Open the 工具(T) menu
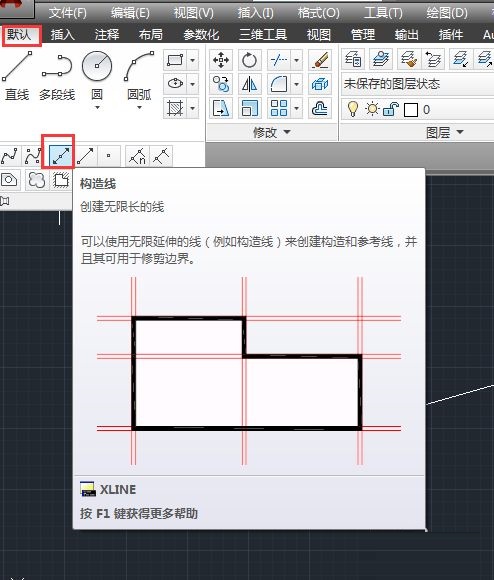The image size is (494, 580). coord(383,13)
